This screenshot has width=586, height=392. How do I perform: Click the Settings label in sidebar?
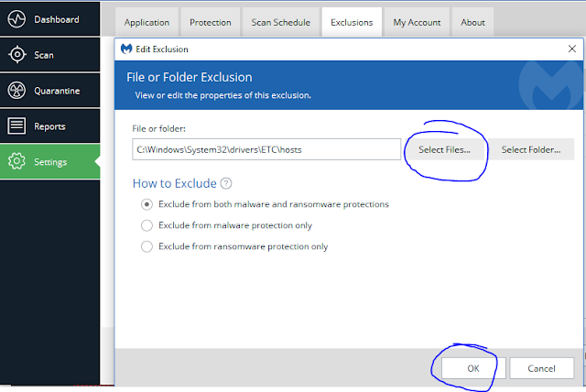click(50, 162)
